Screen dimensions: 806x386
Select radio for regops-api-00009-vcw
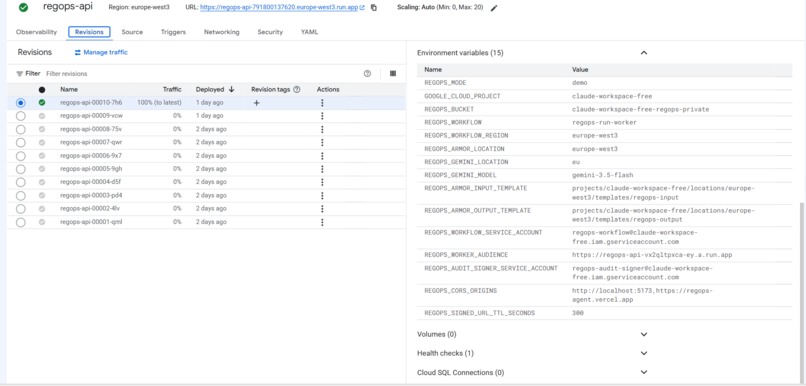[21, 116]
